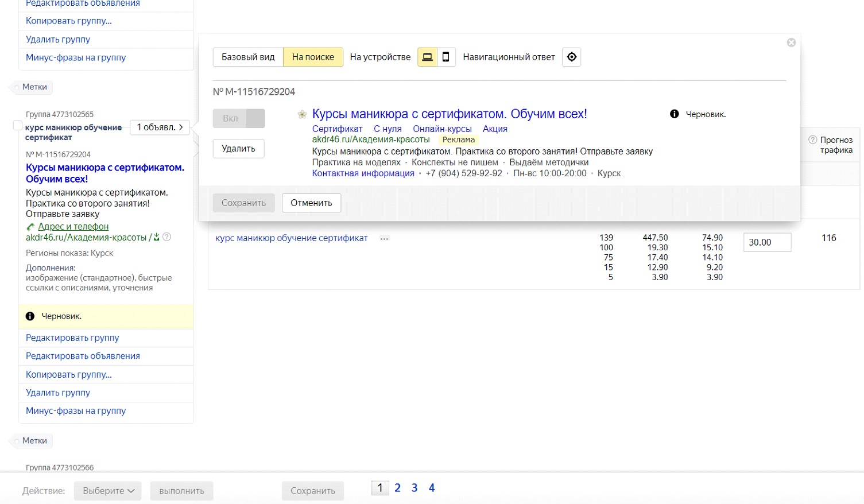Go to page 3
Image resolution: width=864 pixels, height=504 pixels.
(x=414, y=488)
